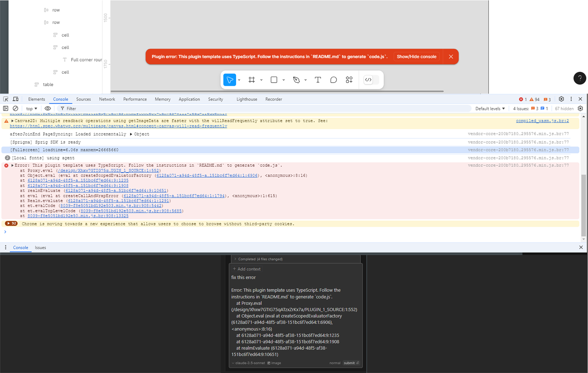
Task: Open the Actions resources panel
Action: tap(349, 80)
